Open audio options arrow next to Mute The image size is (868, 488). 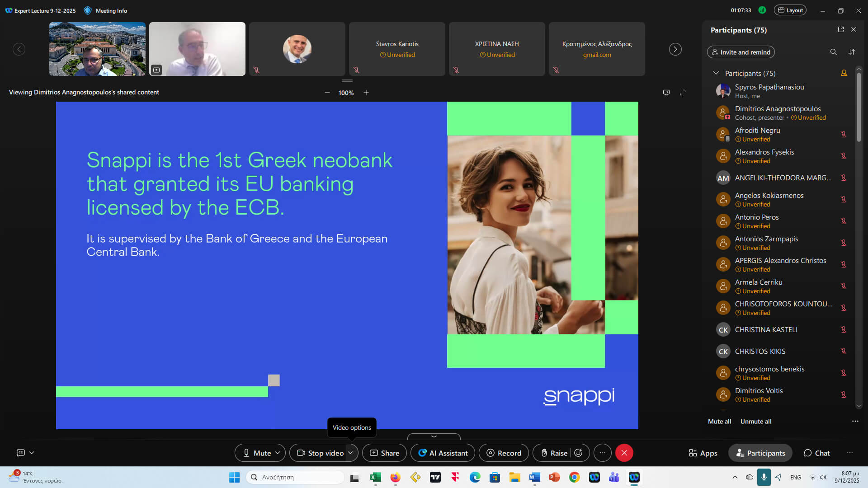pyautogui.click(x=278, y=453)
